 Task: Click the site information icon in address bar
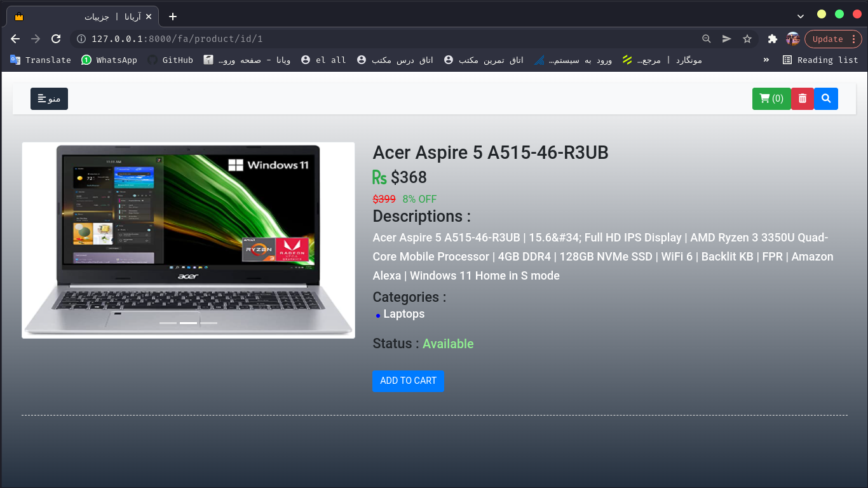click(81, 39)
